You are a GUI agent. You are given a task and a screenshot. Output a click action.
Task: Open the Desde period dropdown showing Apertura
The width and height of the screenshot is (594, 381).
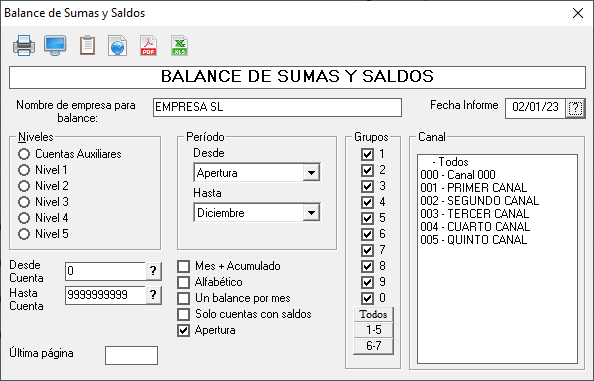(311, 173)
